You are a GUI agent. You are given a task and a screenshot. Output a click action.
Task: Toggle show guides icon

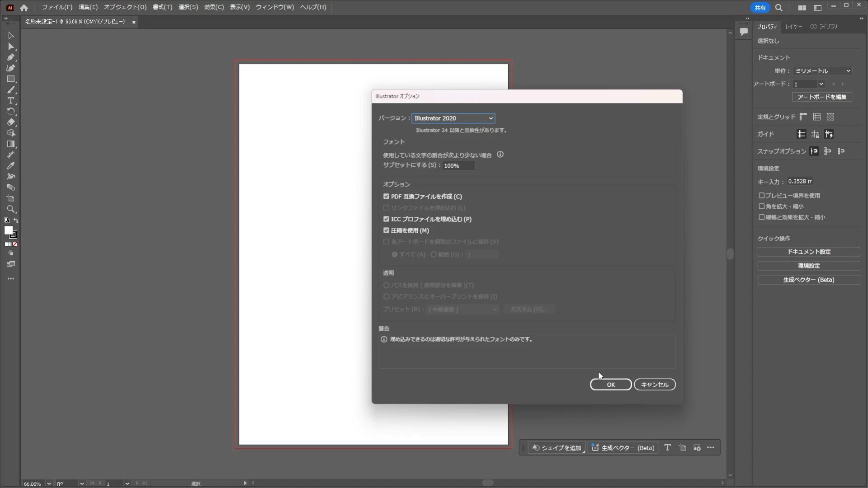pyautogui.click(x=801, y=134)
